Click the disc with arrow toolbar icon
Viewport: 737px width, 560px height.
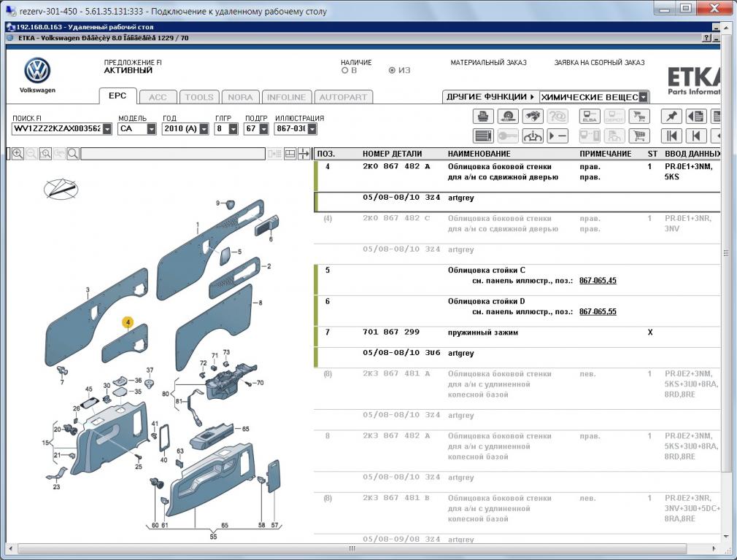click(x=508, y=116)
